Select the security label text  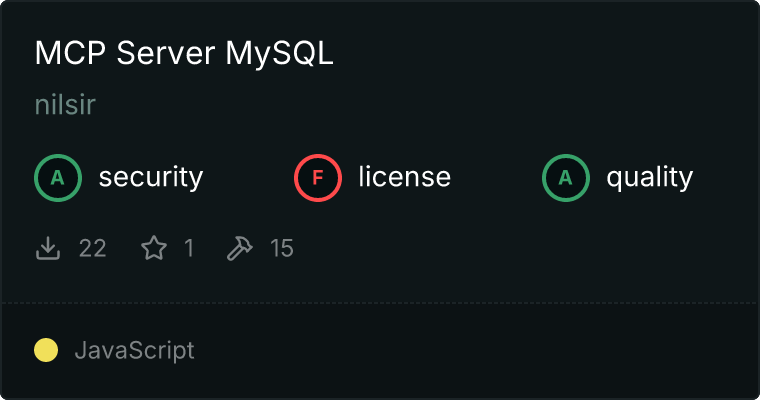pos(151,177)
